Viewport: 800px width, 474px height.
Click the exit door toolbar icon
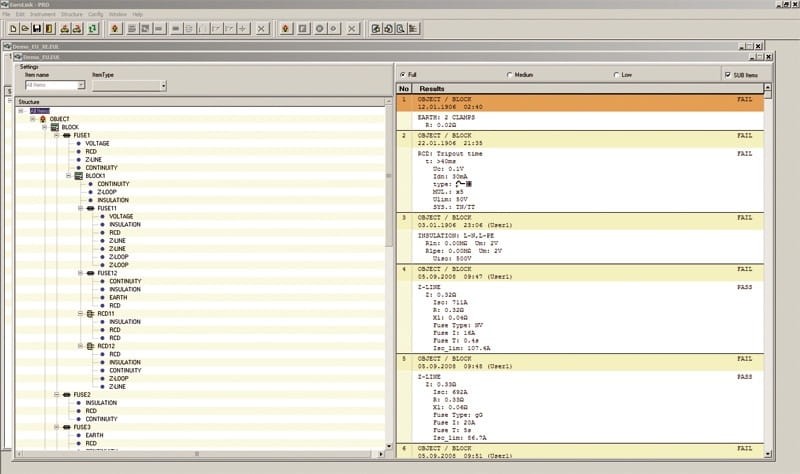coord(49,29)
